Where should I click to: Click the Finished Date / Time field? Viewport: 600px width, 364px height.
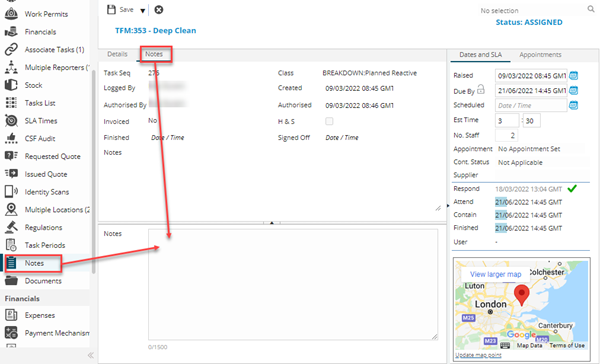point(168,137)
